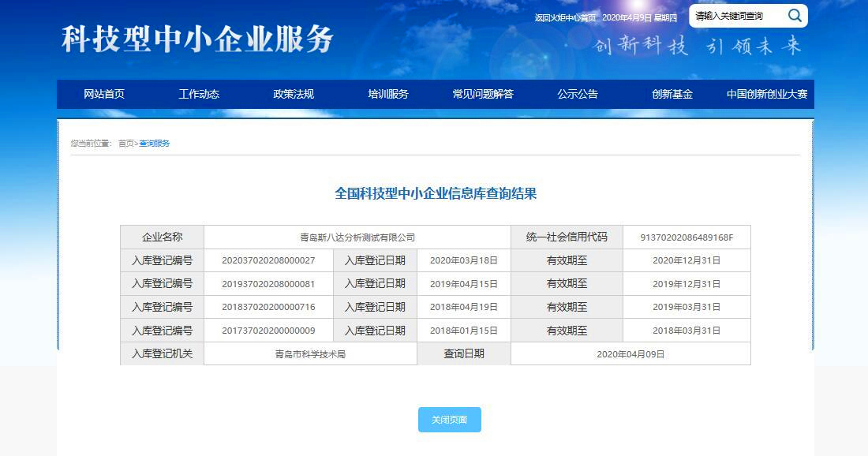The height and width of the screenshot is (456, 868).
Task: Click the 企业名称 header cell
Action: 163,237
